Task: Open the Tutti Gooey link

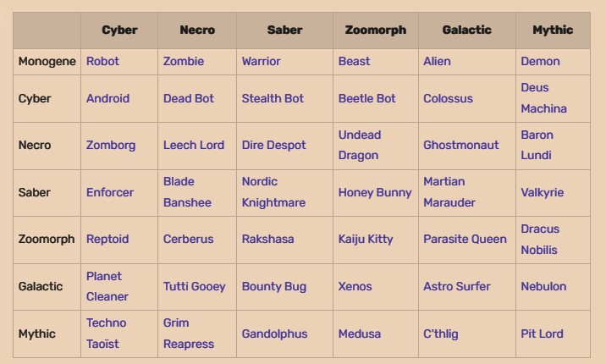Action: click(194, 286)
